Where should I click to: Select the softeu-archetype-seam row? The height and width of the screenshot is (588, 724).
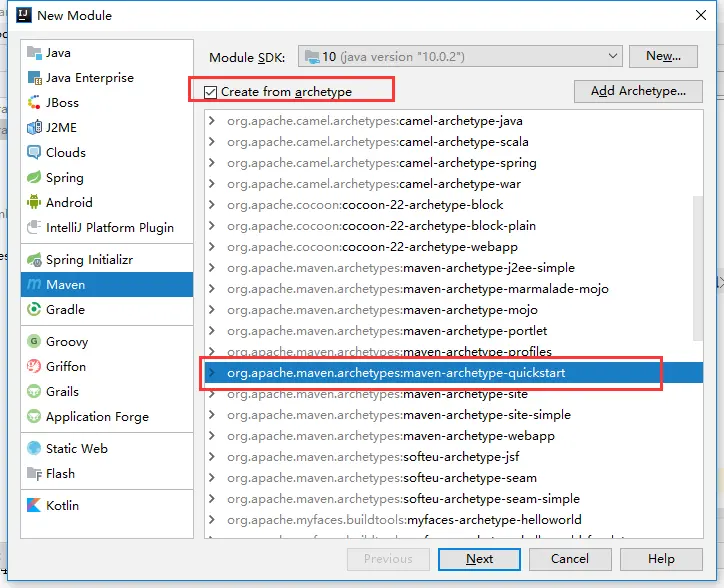click(454, 478)
